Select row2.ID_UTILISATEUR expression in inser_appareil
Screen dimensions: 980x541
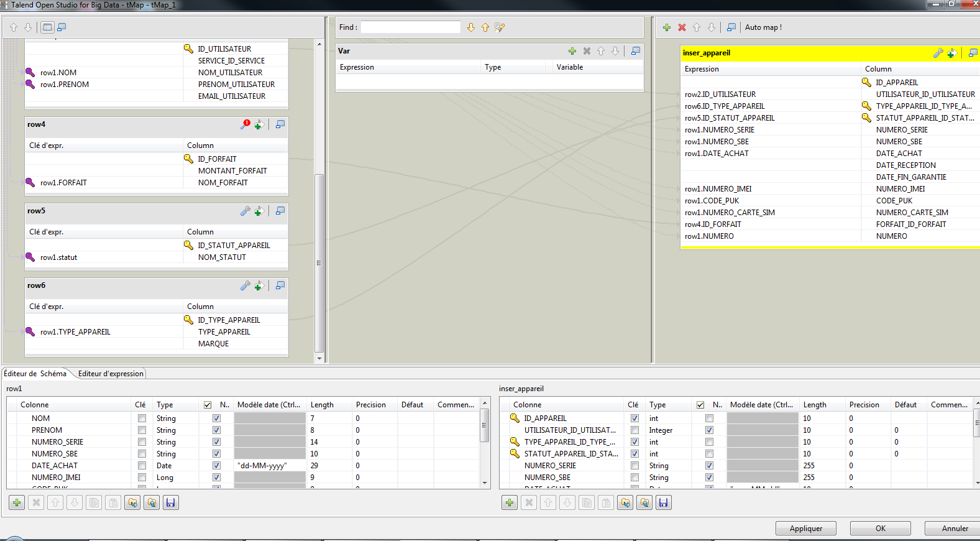coord(720,95)
